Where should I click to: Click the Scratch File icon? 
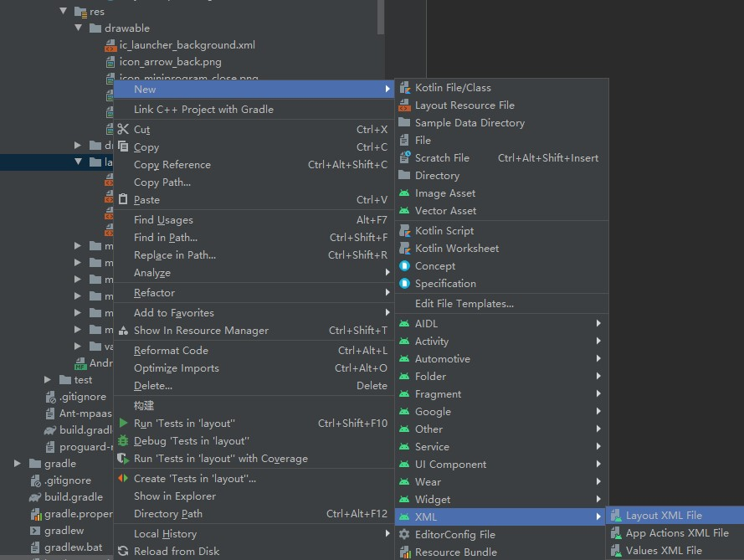pyautogui.click(x=405, y=157)
